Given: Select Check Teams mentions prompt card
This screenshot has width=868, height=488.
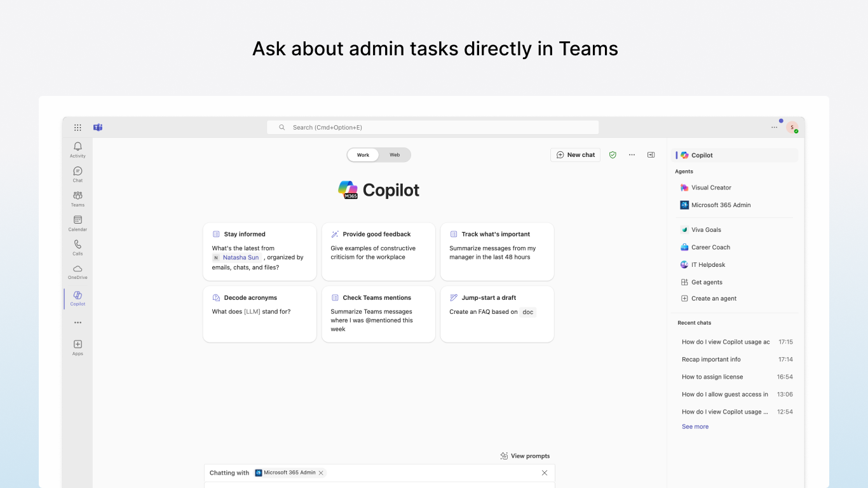Looking at the screenshot, I should click(x=379, y=314).
